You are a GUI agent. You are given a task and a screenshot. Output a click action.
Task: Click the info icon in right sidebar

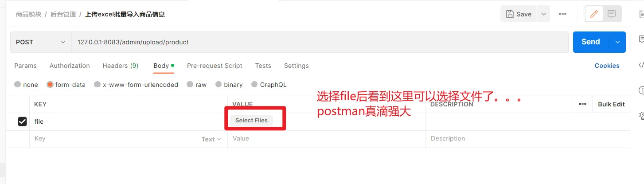point(641,90)
